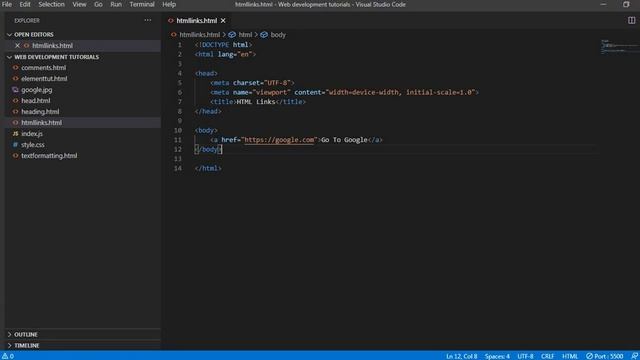Click the JS icon beside index.js
The width and height of the screenshot is (640, 360).
16,134
